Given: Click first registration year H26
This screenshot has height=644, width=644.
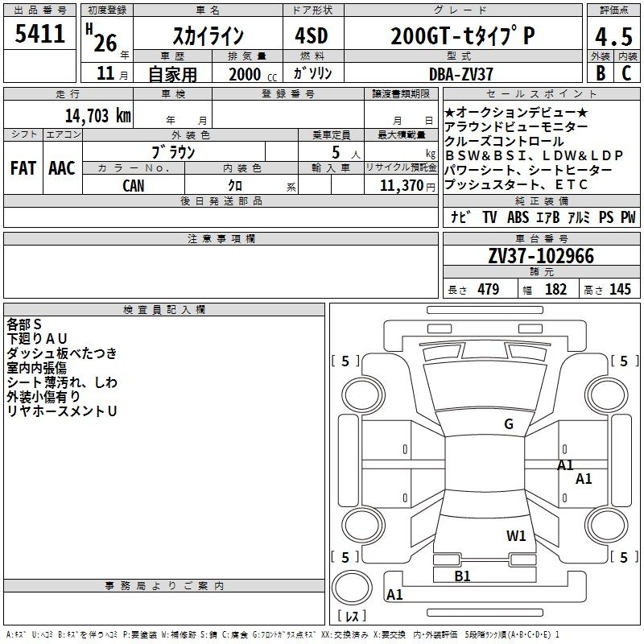Looking at the screenshot, I should coord(106,39).
